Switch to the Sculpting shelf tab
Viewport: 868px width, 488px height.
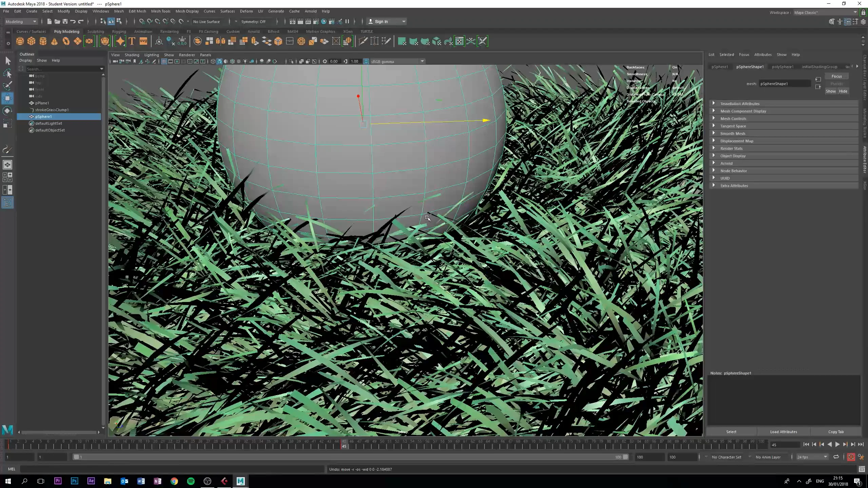(x=96, y=32)
